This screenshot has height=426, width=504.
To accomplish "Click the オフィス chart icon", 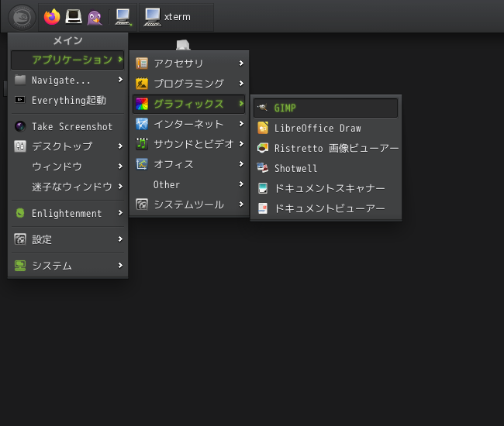I will point(142,164).
